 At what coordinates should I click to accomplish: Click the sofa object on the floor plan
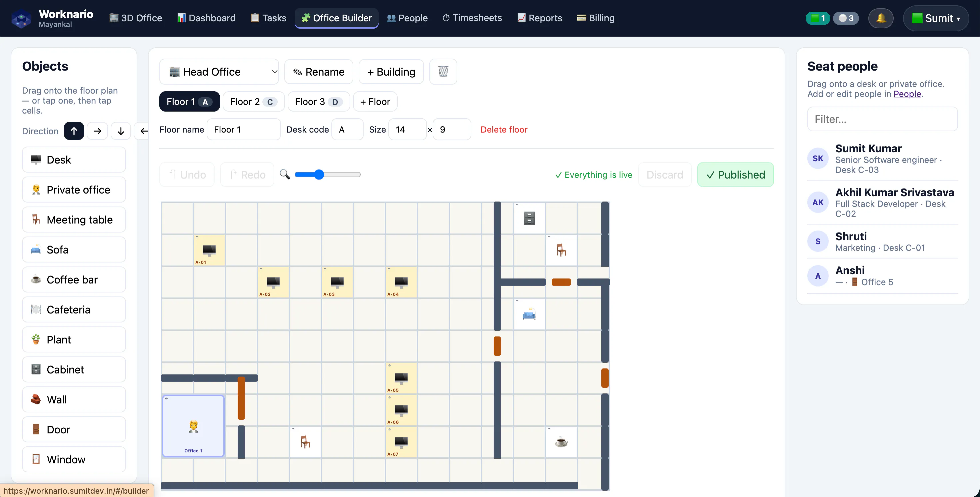(x=529, y=314)
